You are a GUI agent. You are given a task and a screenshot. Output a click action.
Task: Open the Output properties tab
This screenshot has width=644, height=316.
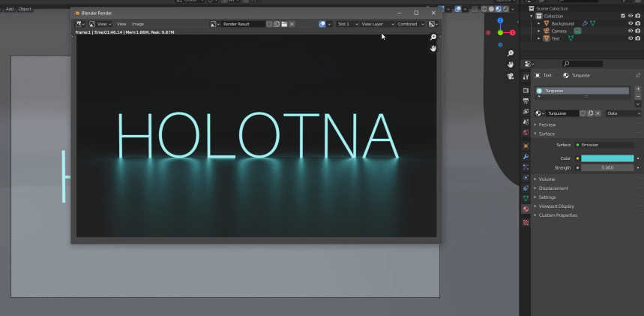coord(526,101)
